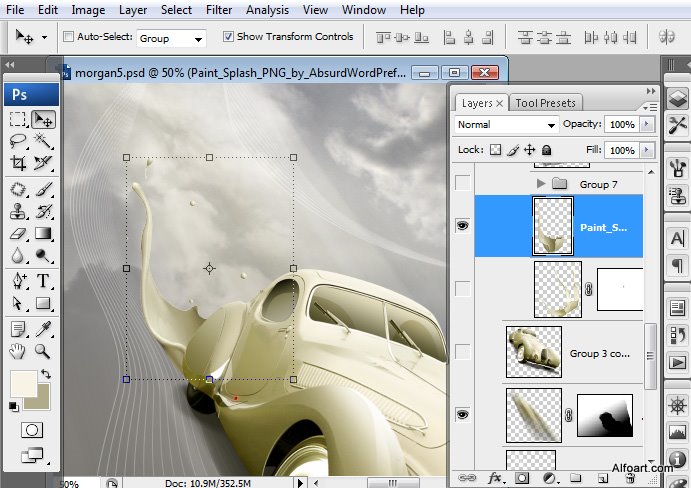Uncheck Show Transform Controls
Screen dimensions: 691x488
pos(228,37)
